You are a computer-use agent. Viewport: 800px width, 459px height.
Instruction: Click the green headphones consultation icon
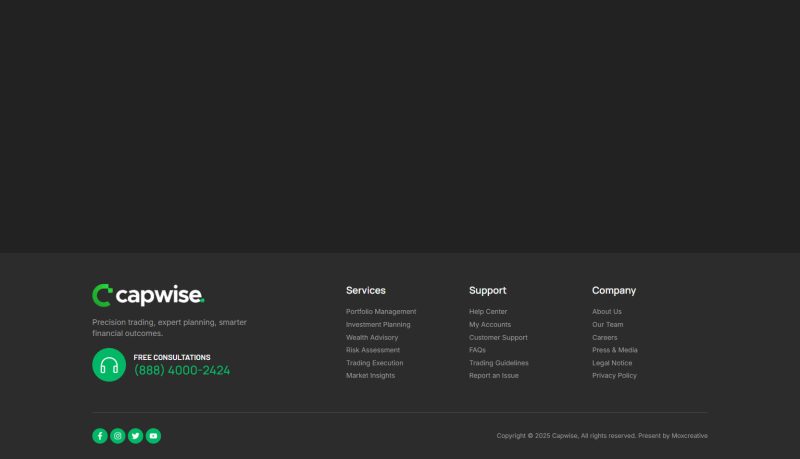[109, 365]
